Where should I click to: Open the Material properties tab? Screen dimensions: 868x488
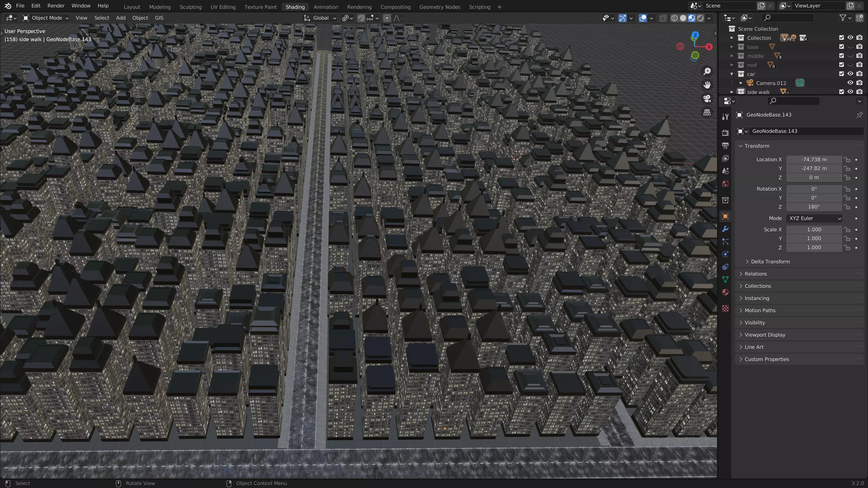click(x=725, y=292)
